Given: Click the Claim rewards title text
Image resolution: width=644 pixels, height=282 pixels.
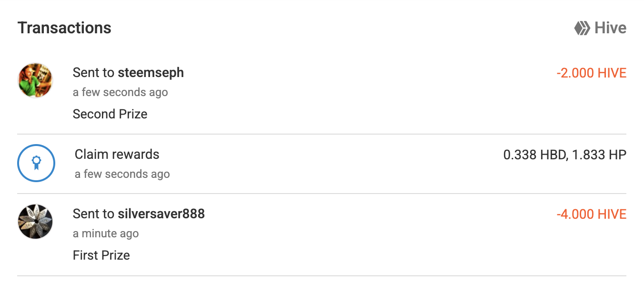Looking at the screenshot, I should 117,155.
